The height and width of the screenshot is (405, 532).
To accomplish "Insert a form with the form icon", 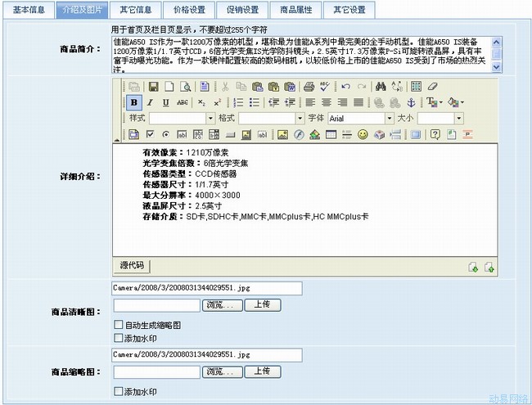I will [x=133, y=135].
